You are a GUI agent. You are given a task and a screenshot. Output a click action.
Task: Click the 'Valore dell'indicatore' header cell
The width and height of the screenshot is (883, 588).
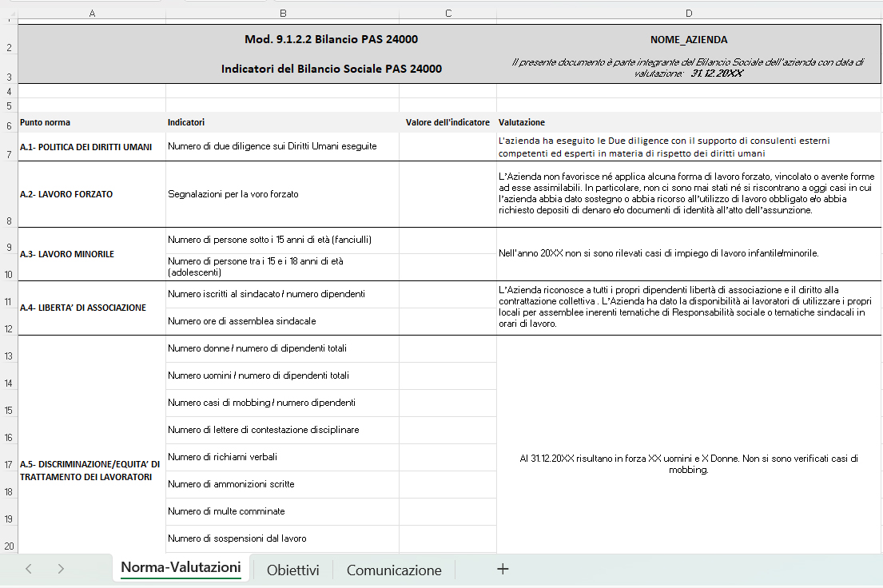447,123
